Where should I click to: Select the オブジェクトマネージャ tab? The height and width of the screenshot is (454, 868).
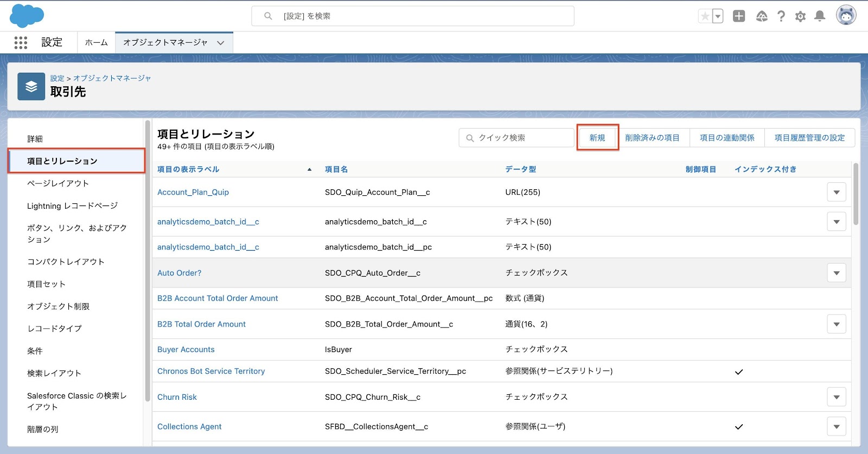165,42
